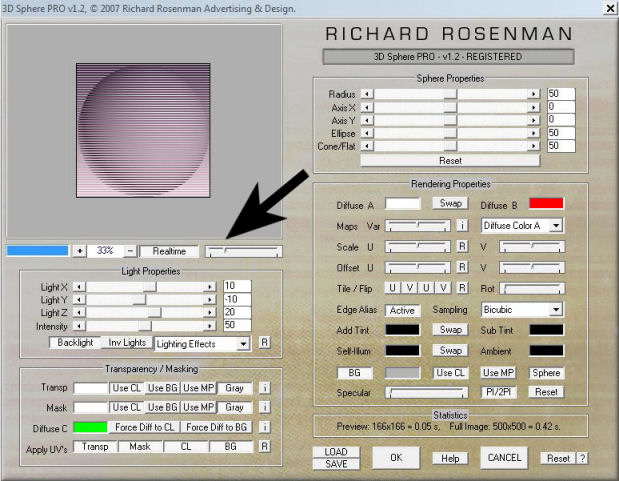Viewport: 619px width, 481px height.
Task: Toggle Gray in the Transp row
Action: pos(234,388)
